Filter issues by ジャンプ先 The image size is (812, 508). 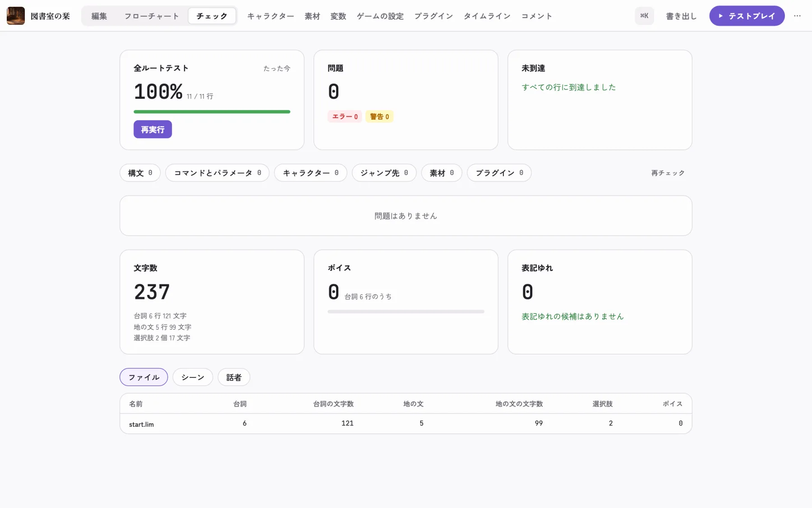coord(384,173)
